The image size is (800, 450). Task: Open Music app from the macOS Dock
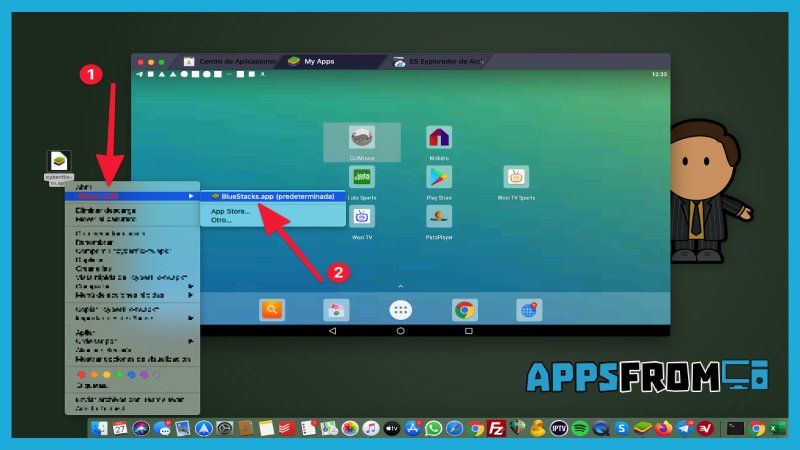coord(371,428)
